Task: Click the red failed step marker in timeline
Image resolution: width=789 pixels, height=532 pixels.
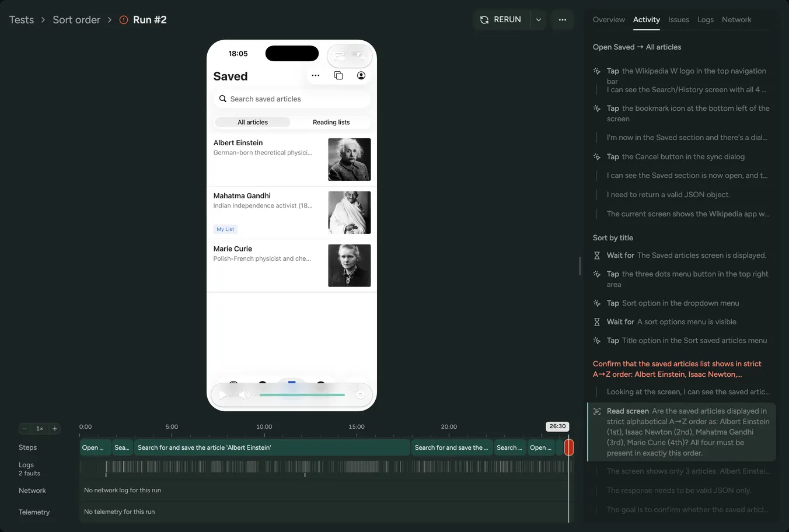Action: point(569,447)
